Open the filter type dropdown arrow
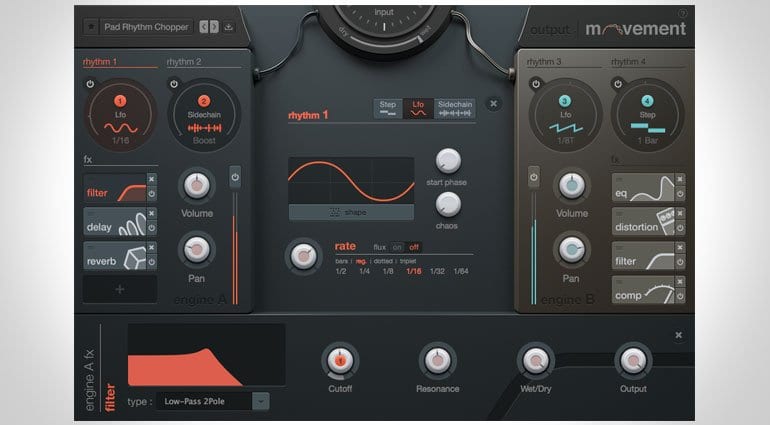 [261, 401]
